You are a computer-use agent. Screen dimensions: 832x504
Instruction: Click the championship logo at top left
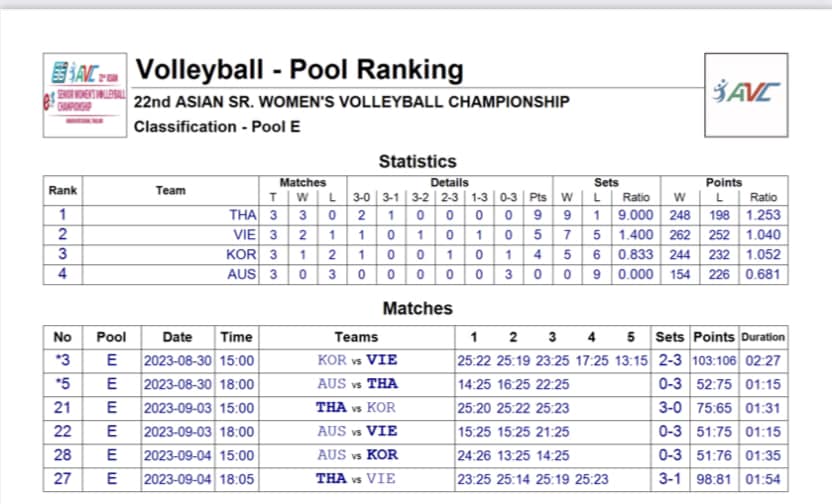pos(85,95)
